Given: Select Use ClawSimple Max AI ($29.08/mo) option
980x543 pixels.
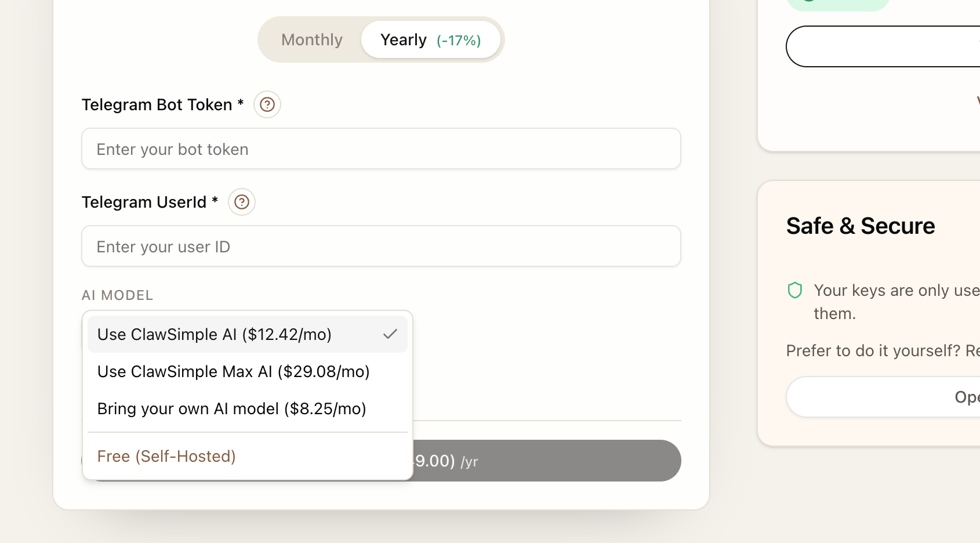Looking at the screenshot, I should (234, 371).
